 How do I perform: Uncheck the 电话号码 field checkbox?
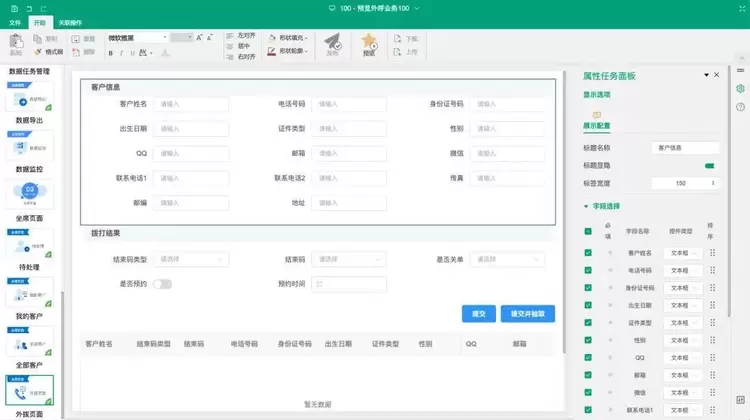[x=588, y=270]
